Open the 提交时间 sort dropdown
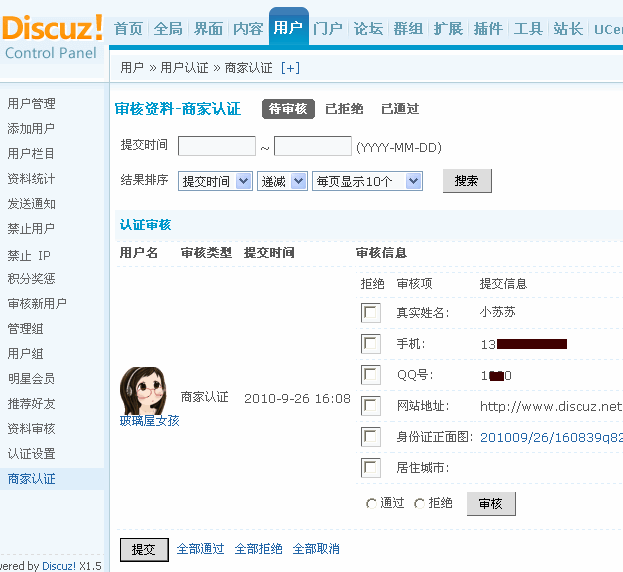The width and height of the screenshot is (623, 572). 215,181
